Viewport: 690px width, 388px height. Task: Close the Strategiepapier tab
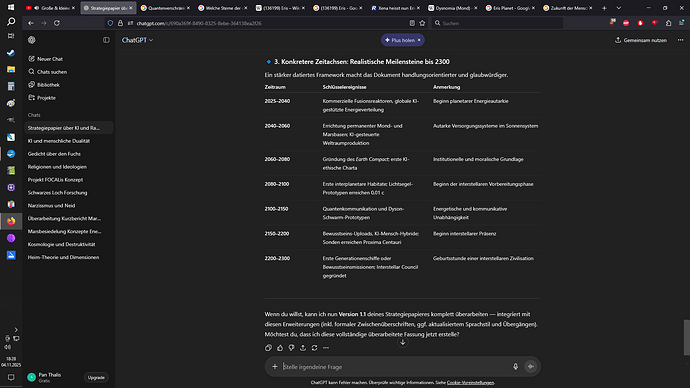click(131, 8)
